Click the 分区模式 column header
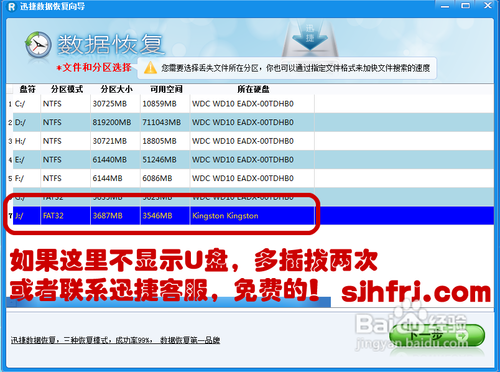The height and width of the screenshot is (372, 500). click(67, 89)
